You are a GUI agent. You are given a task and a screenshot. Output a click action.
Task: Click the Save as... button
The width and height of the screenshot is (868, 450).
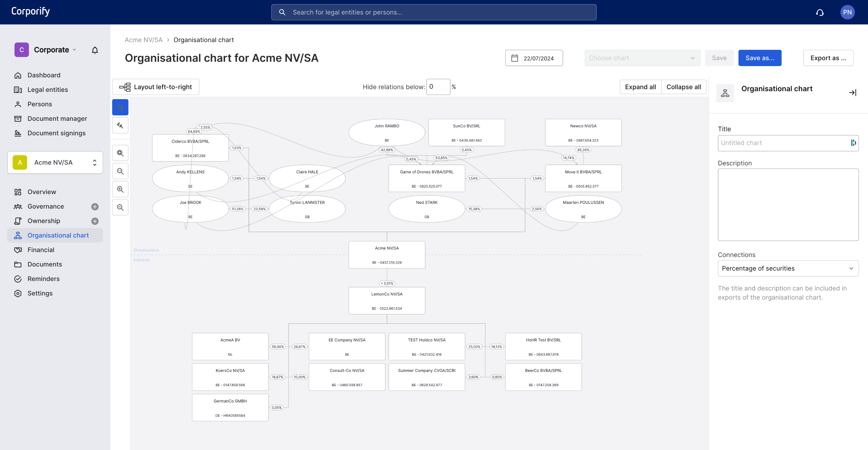click(759, 58)
